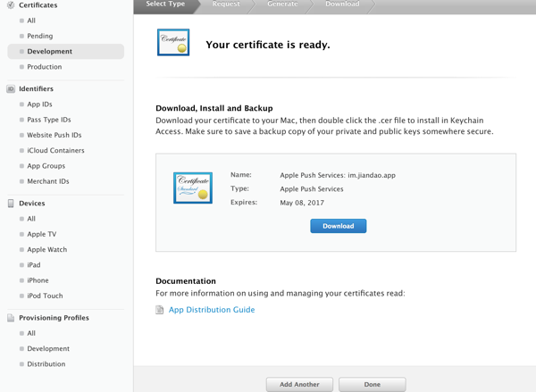
Task: Show iPod Touch devices
Action: pyautogui.click(x=46, y=296)
